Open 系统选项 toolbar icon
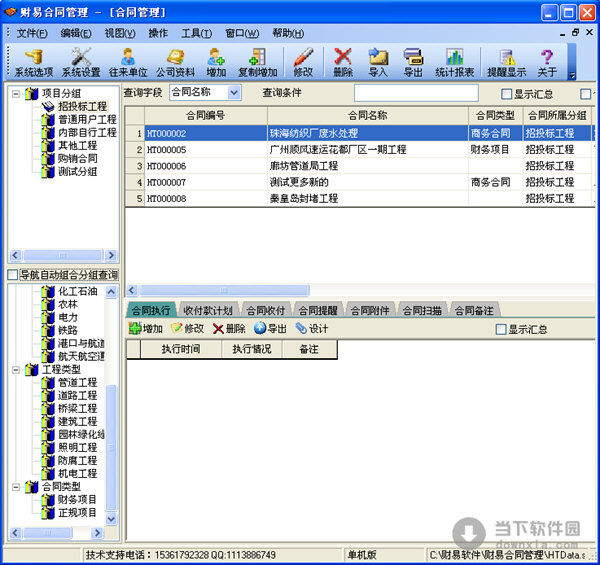The width and height of the screenshot is (600, 565). [x=33, y=61]
